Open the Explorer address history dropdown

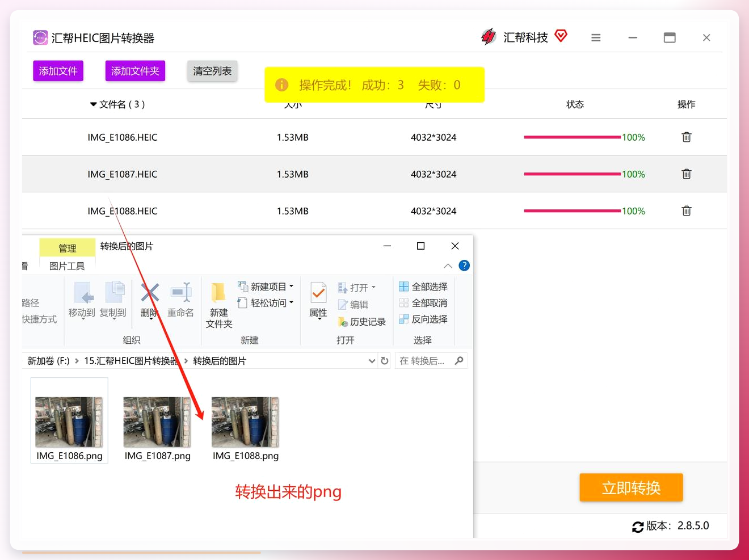pyautogui.click(x=372, y=361)
